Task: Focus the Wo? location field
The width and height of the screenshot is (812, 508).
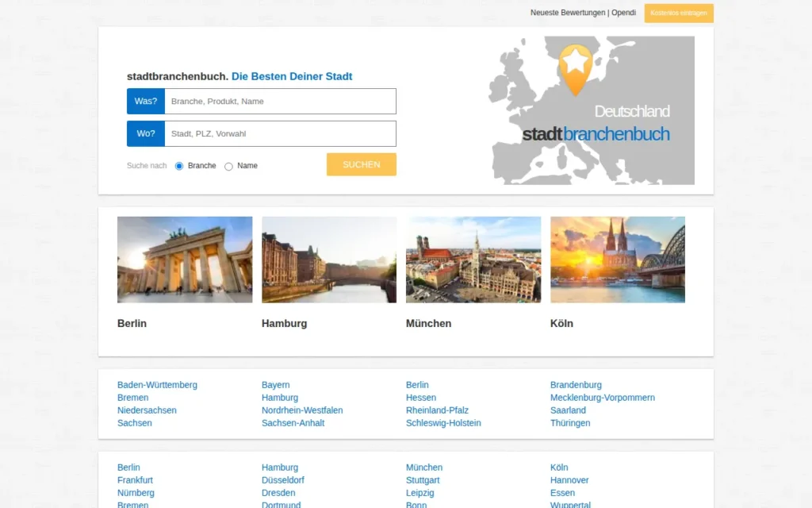Action: point(280,133)
